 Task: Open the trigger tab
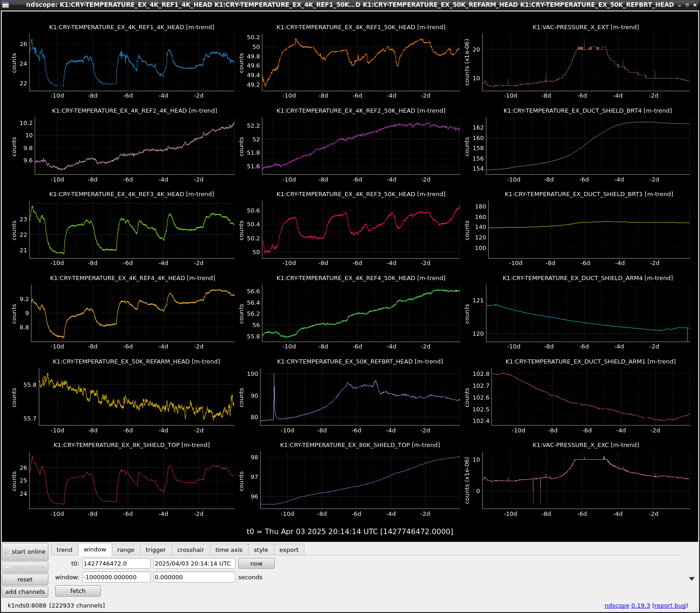tap(156, 550)
